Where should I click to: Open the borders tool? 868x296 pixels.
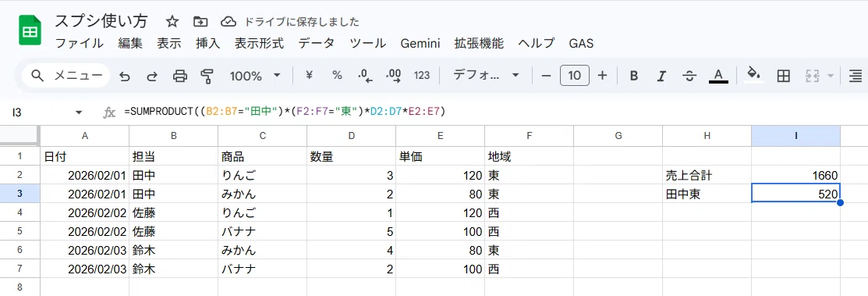click(783, 76)
